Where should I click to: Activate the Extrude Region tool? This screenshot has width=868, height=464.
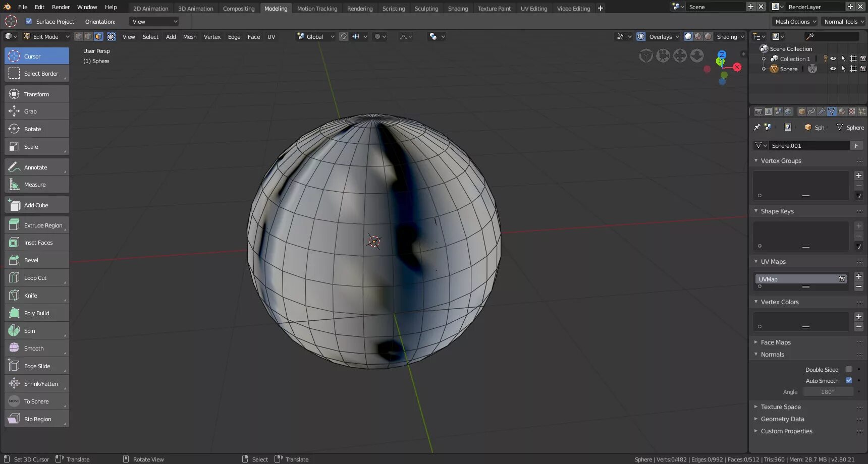pos(36,225)
